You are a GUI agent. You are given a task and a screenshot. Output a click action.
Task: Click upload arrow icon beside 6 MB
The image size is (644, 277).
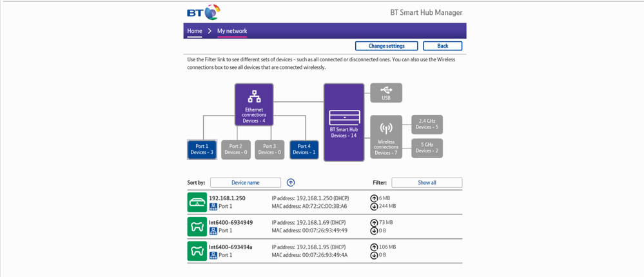(374, 198)
